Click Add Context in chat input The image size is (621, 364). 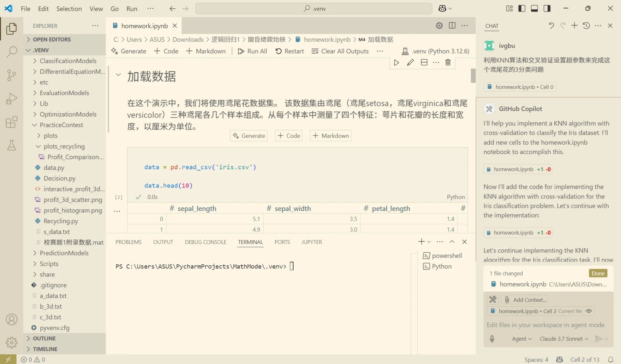(x=525, y=300)
